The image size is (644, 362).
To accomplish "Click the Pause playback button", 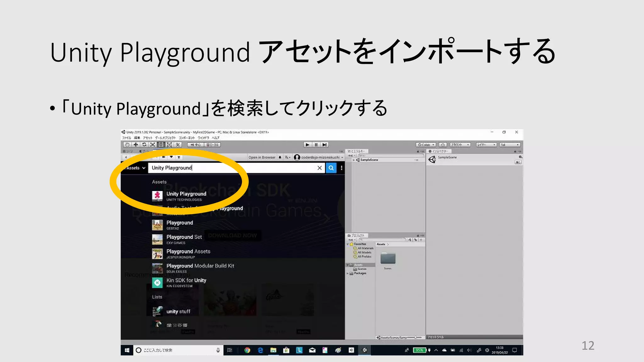I will 316,145.
